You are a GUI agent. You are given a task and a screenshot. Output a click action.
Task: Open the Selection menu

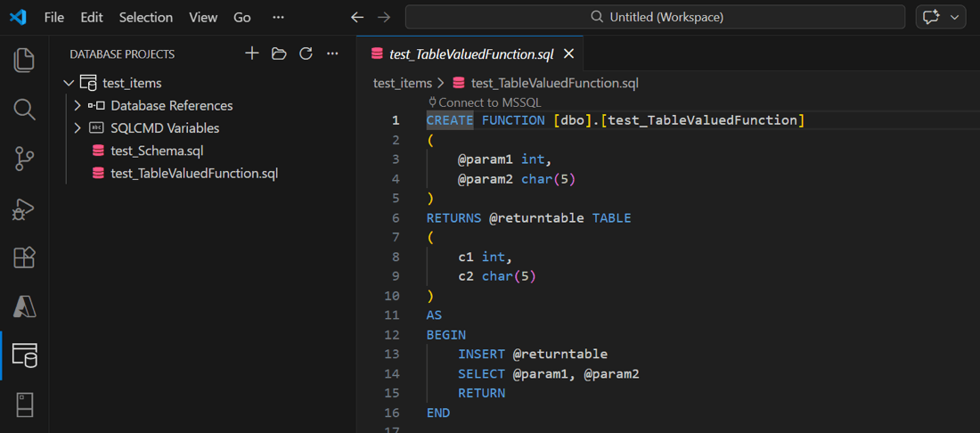[146, 17]
